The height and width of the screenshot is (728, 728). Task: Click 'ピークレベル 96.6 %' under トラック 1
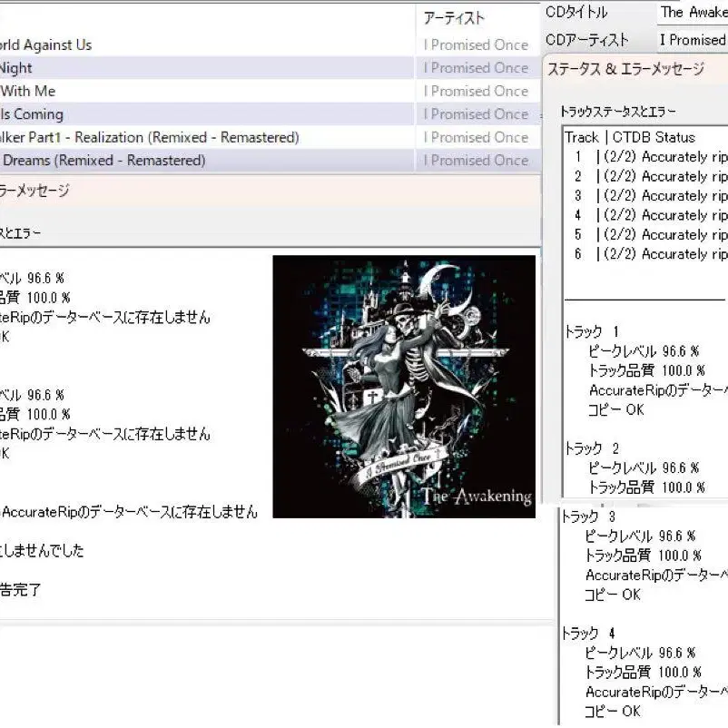point(644,351)
